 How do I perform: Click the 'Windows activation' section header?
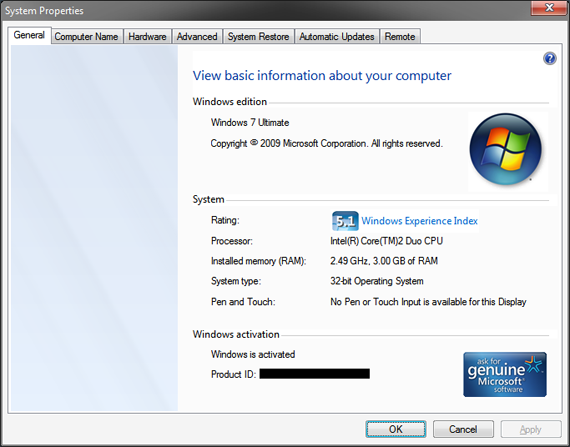pyautogui.click(x=236, y=334)
